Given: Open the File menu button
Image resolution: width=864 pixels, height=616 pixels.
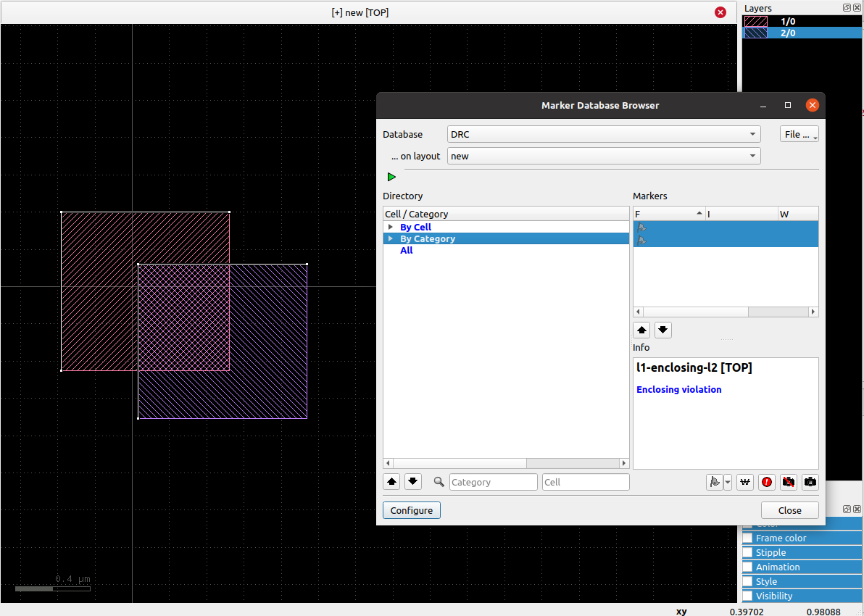Looking at the screenshot, I should (x=799, y=134).
